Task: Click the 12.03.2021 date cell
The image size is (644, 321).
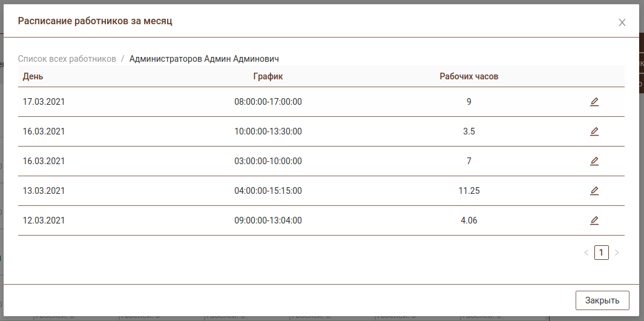Action: (44, 220)
